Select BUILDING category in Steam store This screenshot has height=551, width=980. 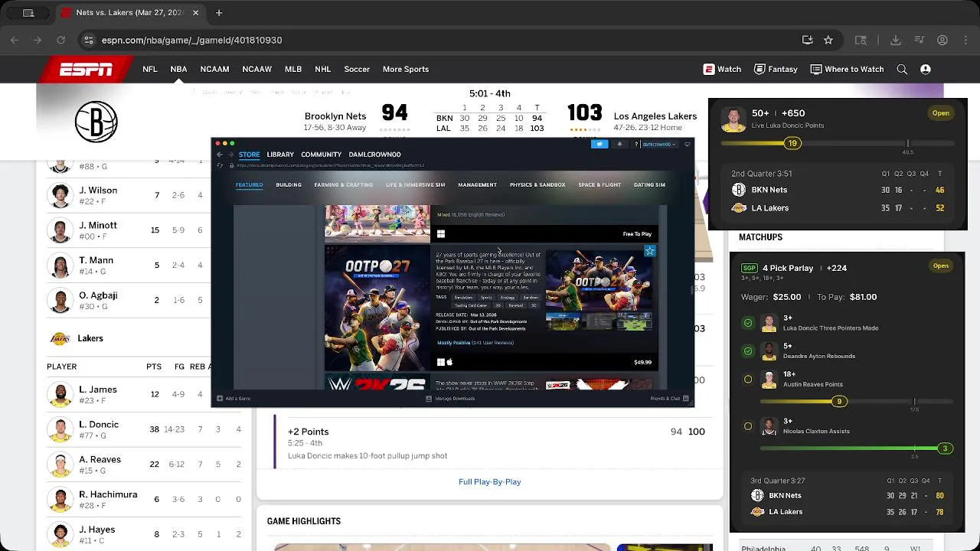point(289,184)
